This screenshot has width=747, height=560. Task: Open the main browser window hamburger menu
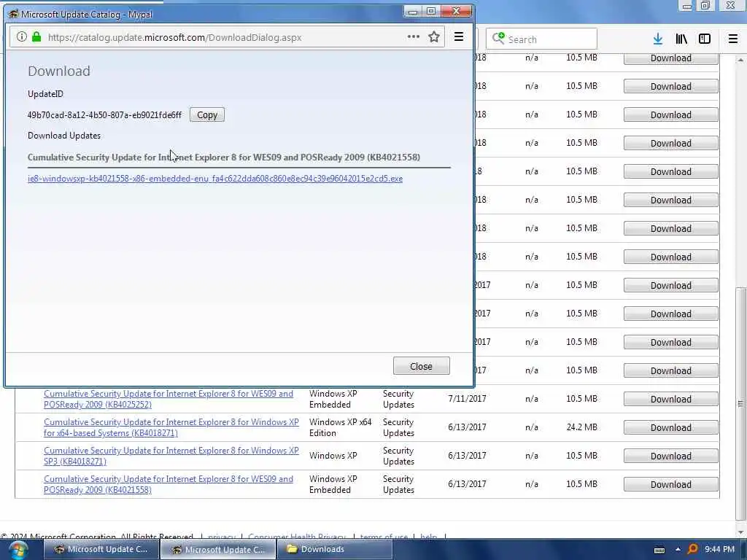tap(732, 39)
